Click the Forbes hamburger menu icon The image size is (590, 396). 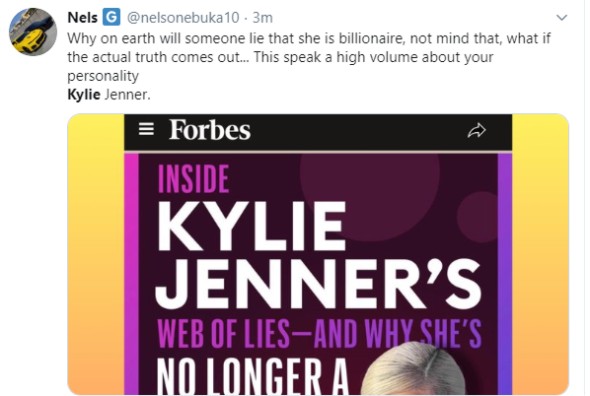[146, 129]
